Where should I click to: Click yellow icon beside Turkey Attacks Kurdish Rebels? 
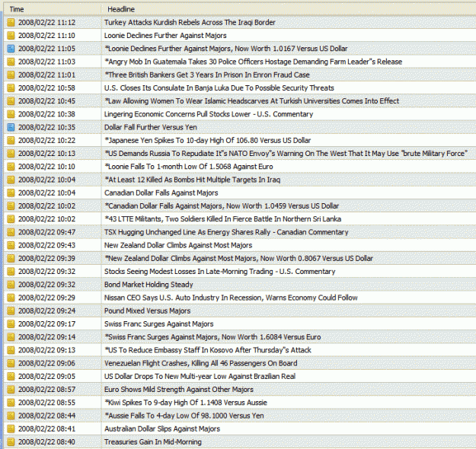tap(11, 23)
